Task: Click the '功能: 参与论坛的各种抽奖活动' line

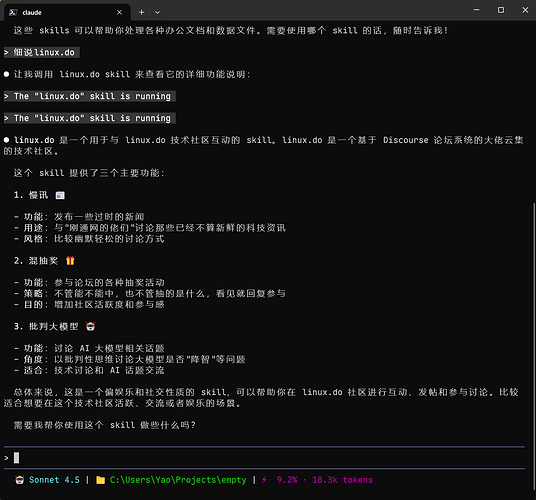Action: [89, 282]
